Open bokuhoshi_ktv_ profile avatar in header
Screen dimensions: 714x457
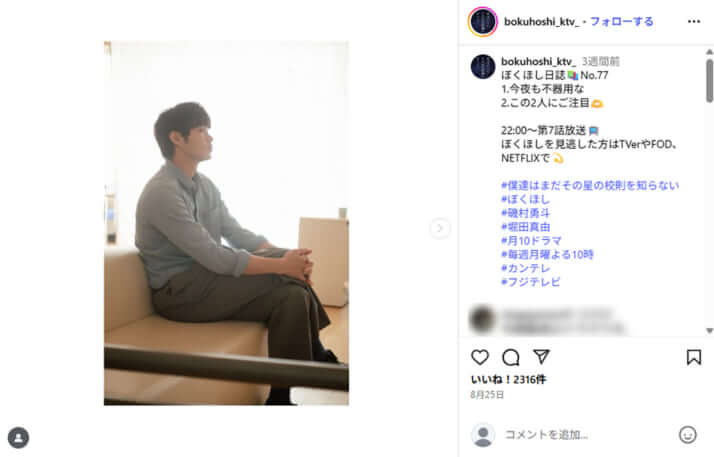pyautogui.click(x=483, y=21)
